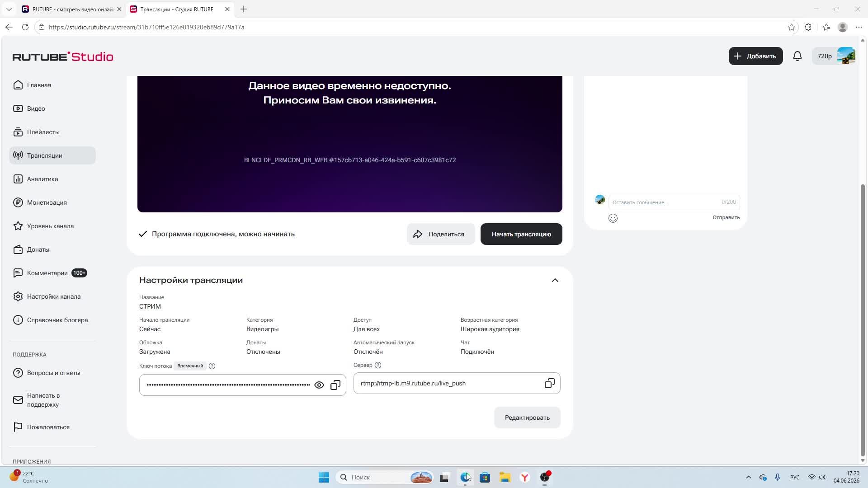
Task: Open the profile avatar menu
Action: click(x=846, y=56)
